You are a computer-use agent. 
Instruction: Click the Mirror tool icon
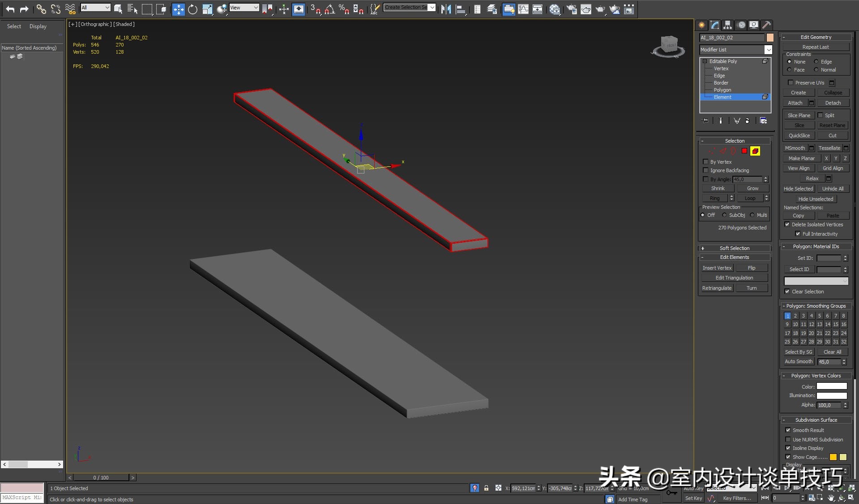pyautogui.click(x=446, y=9)
